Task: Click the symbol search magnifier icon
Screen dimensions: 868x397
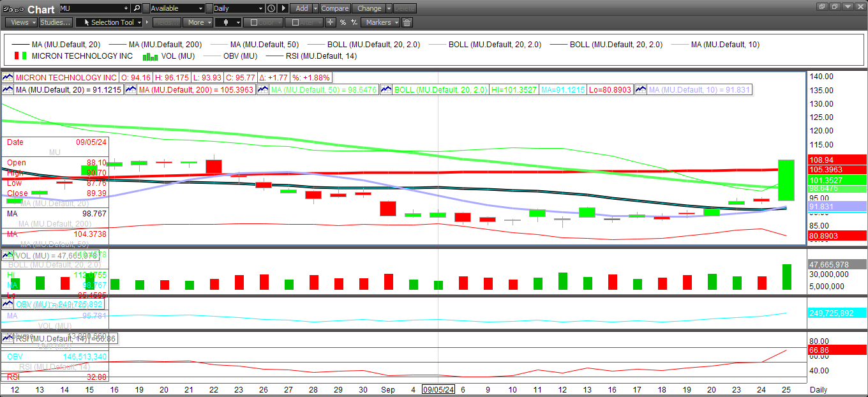Action: pos(137,8)
